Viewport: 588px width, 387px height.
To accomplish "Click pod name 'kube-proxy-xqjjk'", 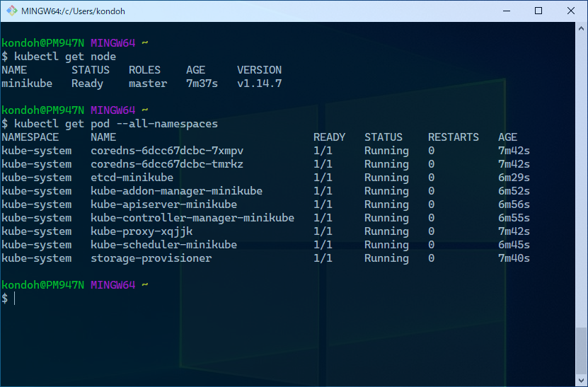I will click(142, 231).
